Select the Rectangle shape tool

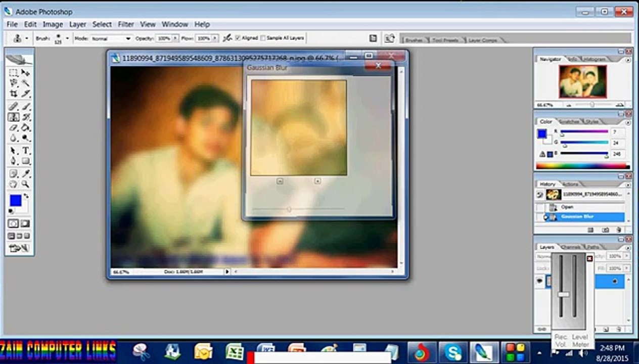click(25, 161)
